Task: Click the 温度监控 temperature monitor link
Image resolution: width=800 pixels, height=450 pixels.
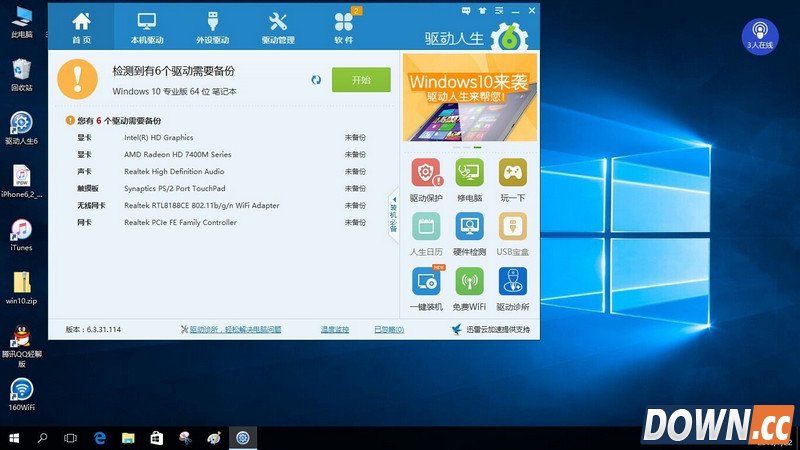Action: pos(334,329)
